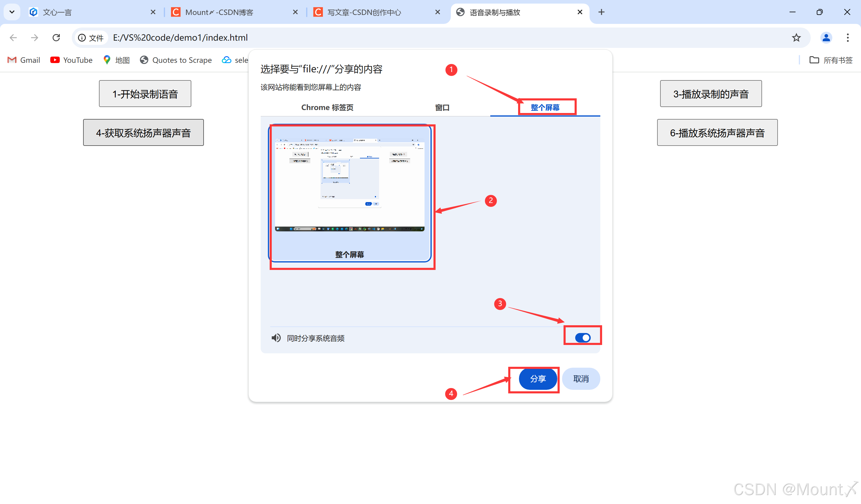Open Chrome three-dot menu

pyautogui.click(x=847, y=38)
